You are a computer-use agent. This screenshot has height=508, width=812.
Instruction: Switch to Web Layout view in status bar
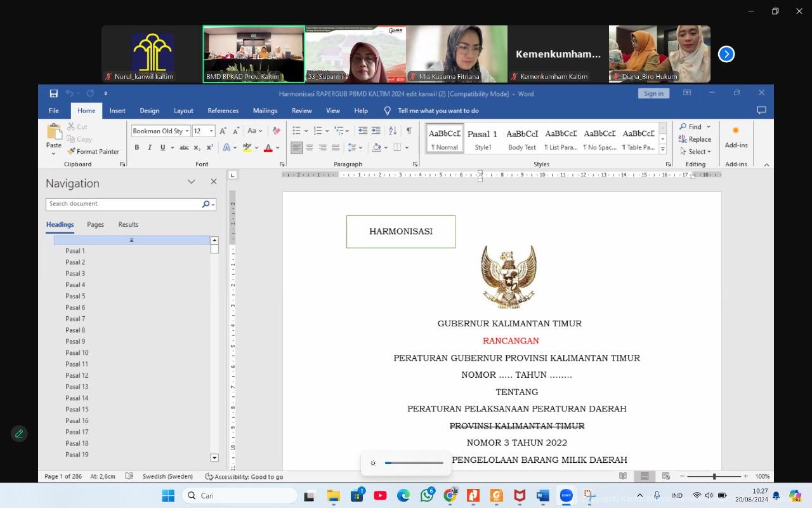pos(666,476)
